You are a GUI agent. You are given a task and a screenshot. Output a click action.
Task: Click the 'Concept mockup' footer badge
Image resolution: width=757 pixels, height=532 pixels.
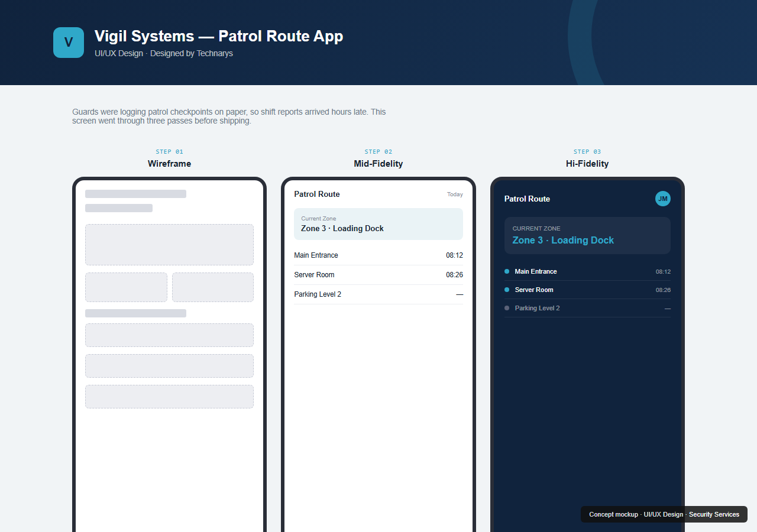pyautogui.click(x=664, y=514)
